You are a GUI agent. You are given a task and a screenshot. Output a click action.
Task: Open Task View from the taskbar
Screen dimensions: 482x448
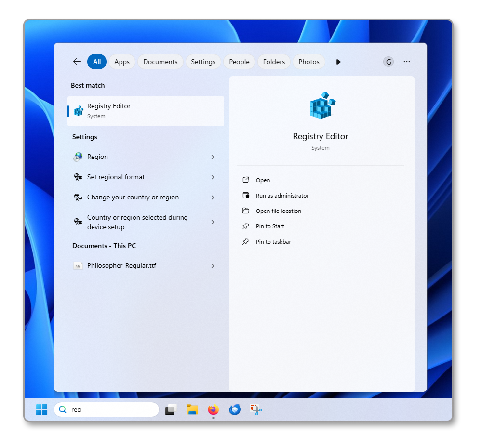point(171,410)
